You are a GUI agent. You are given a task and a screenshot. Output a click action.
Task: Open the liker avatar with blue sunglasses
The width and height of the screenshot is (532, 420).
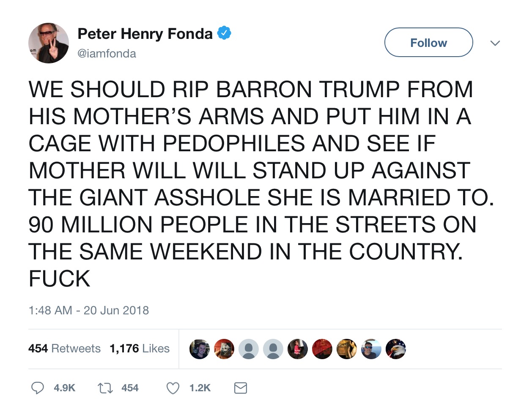(x=371, y=349)
